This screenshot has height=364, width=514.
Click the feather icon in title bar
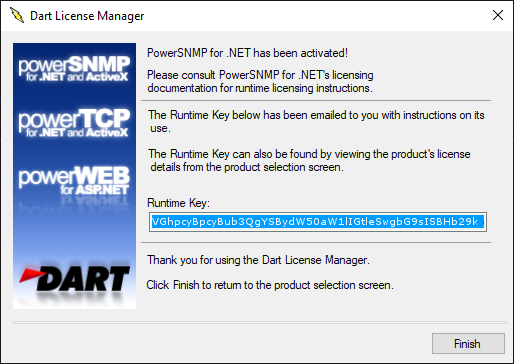pos(17,15)
